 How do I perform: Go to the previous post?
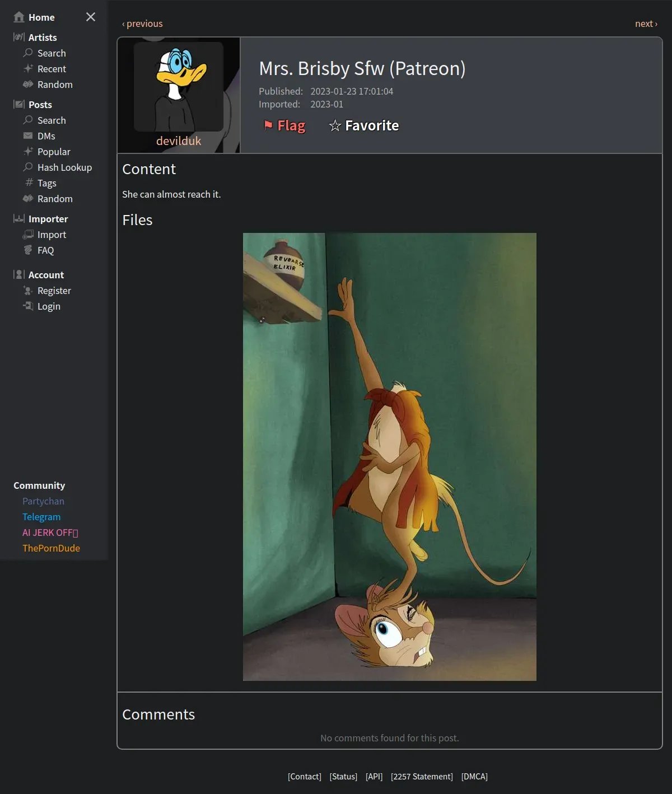pyautogui.click(x=142, y=24)
